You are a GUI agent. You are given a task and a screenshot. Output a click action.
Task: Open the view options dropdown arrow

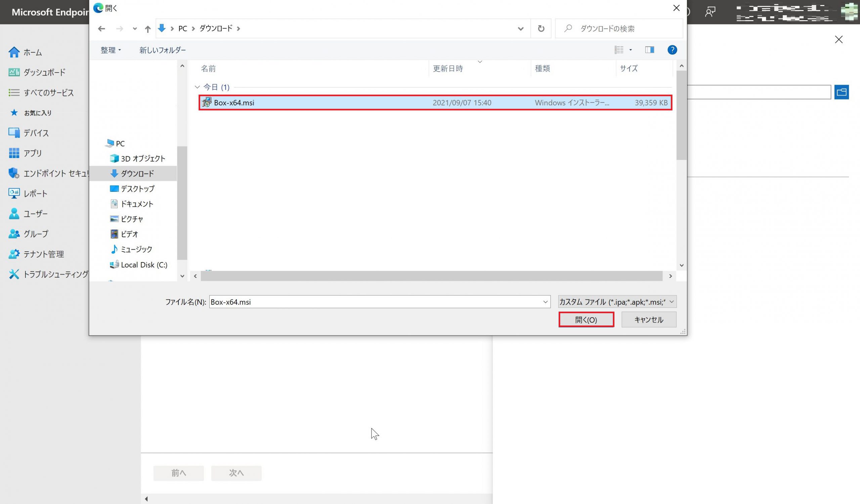(x=630, y=50)
